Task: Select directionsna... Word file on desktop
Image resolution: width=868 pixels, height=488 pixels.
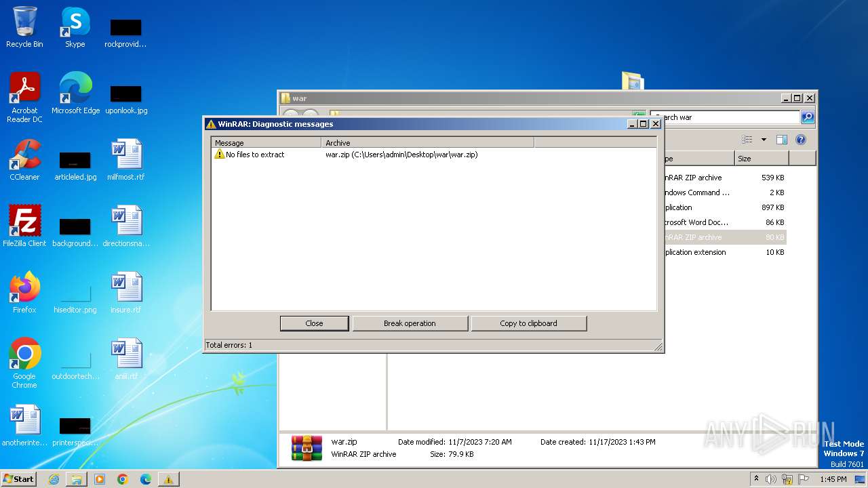Action: pyautogui.click(x=126, y=226)
